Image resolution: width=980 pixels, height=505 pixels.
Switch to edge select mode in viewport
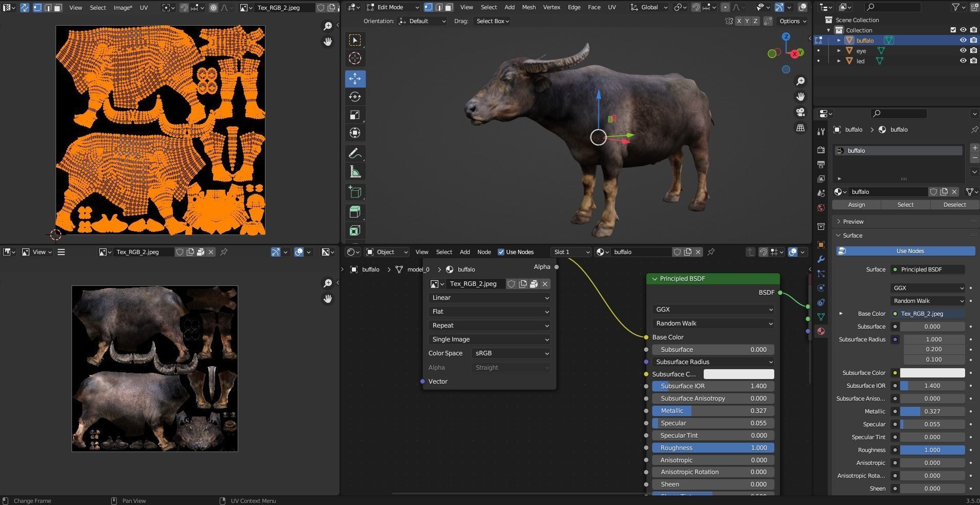point(439,7)
